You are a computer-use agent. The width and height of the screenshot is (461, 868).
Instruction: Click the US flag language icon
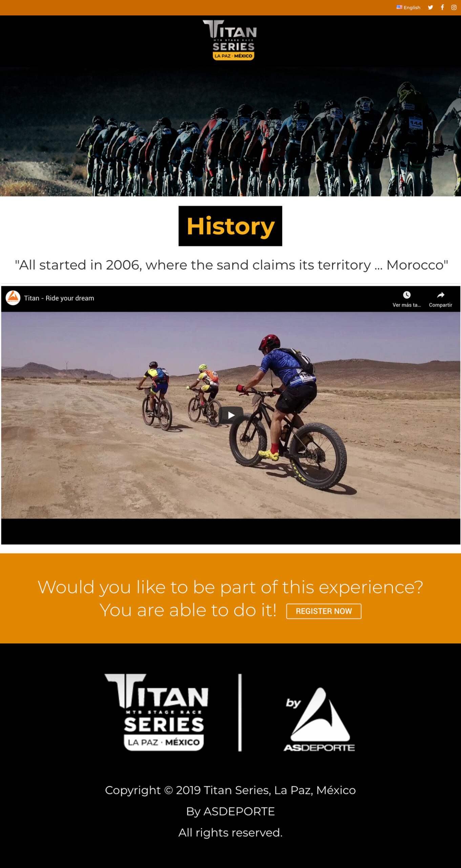coord(399,7)
